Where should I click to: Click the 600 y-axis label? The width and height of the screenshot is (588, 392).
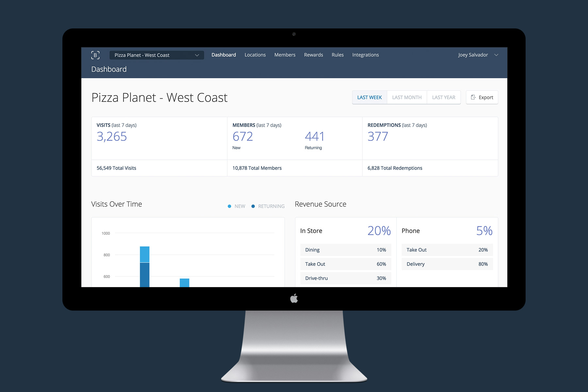(107, 276)
